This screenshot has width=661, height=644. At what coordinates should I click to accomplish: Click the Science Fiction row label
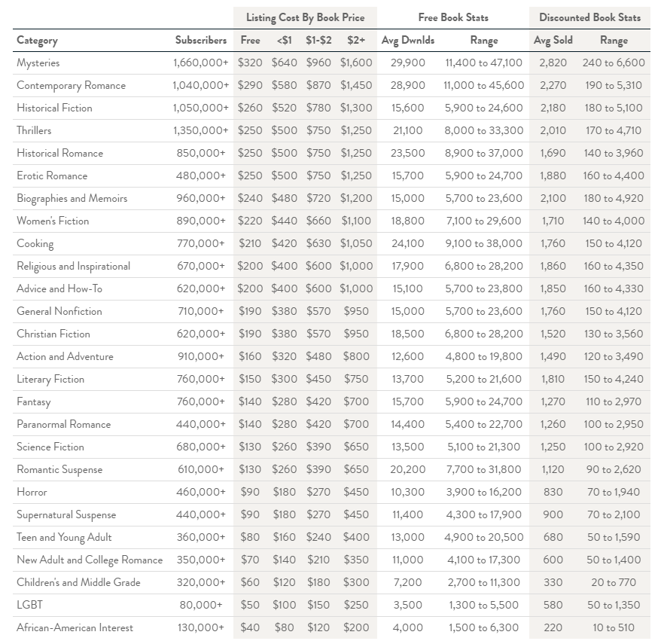point(50,447)
